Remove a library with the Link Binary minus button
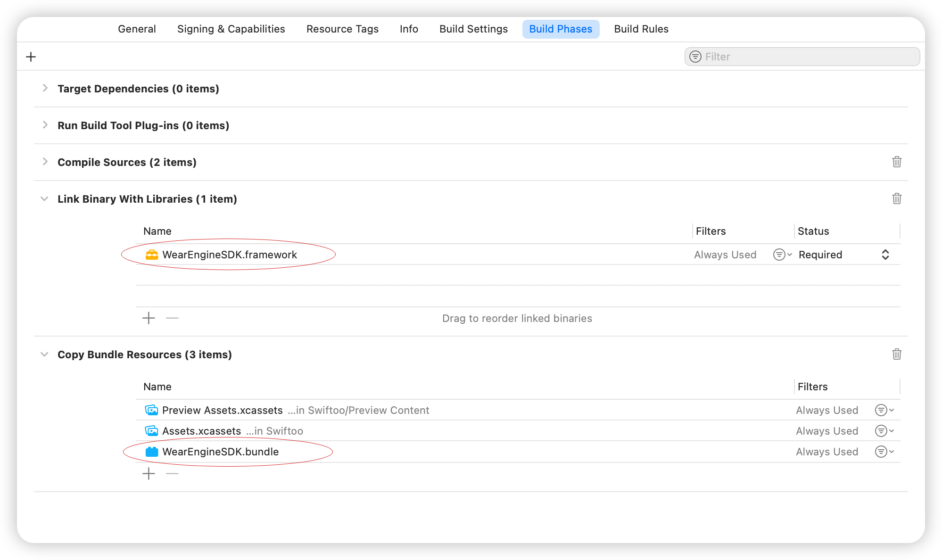The width and height of the screenshot is (942, 560). point(172,318)
